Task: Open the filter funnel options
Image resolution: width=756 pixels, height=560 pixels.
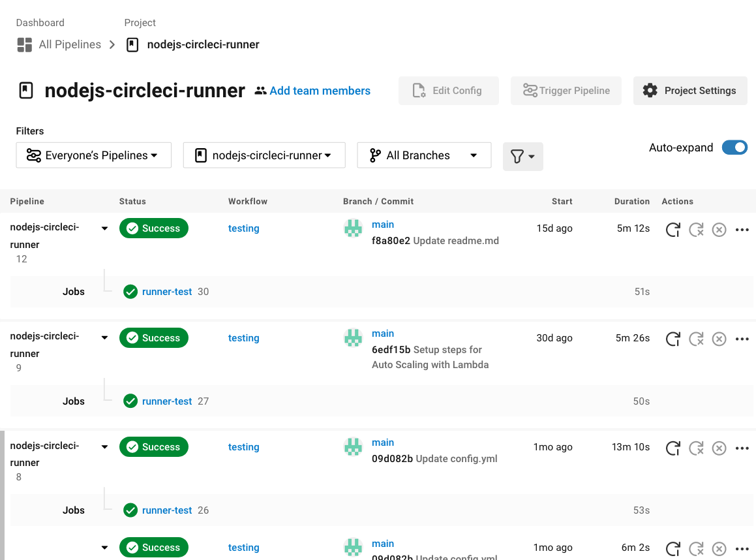Action: (x=522, y=156)
